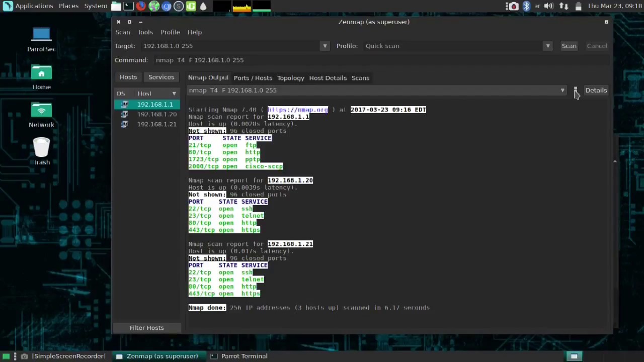Click the OS icon beside host 192.168.1.20

pyautogui.click(x=124, y=114)
